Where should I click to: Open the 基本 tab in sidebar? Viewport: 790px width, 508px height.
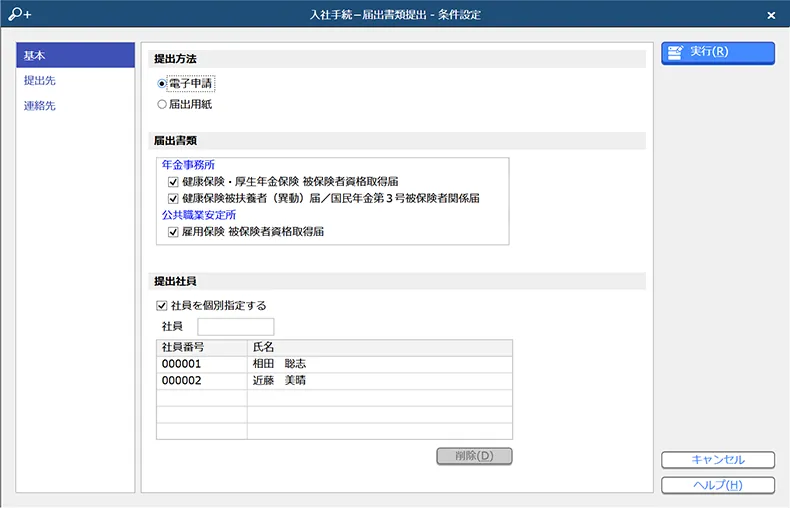tap(76, 55)
